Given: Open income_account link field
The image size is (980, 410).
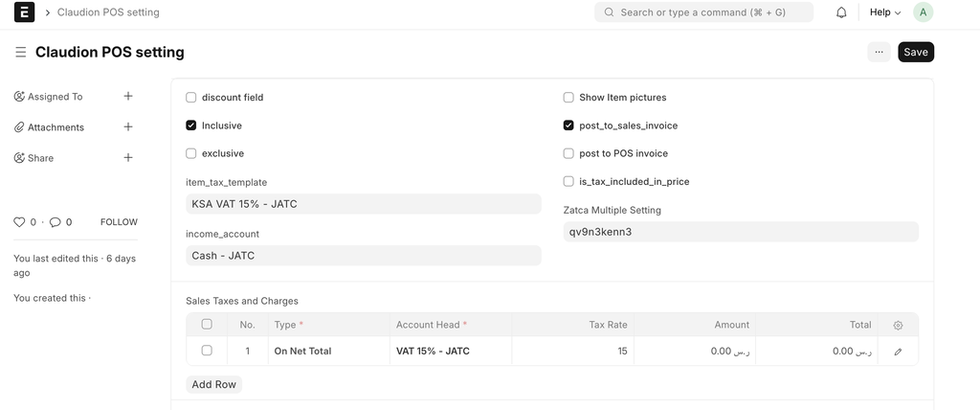Looking at the screenshot, I should point(364,256).
